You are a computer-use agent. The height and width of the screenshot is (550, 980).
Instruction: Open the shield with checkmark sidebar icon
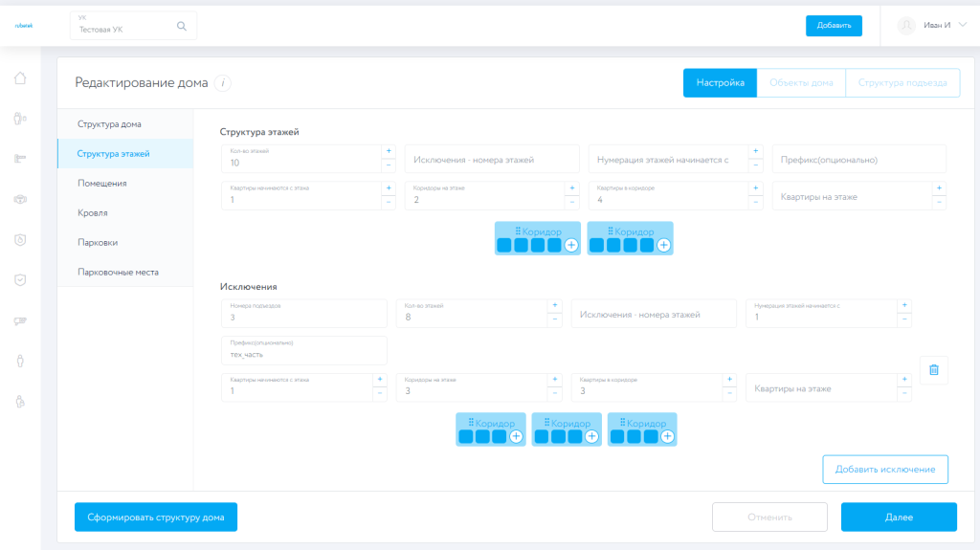[20, 280]
